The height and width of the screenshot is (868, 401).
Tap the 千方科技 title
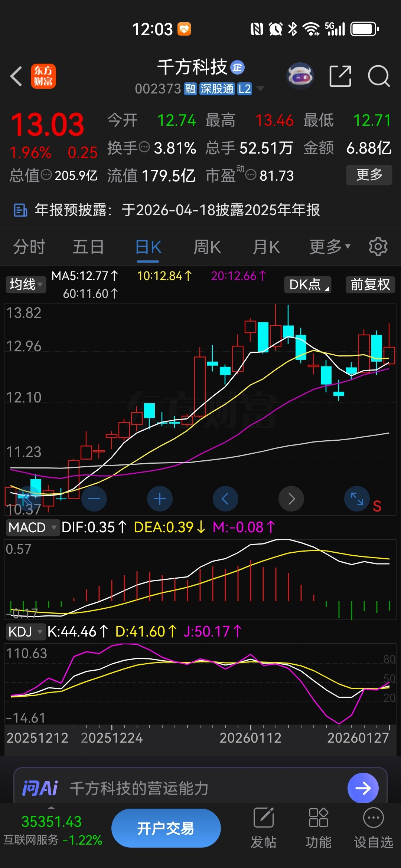click(192, 67)
